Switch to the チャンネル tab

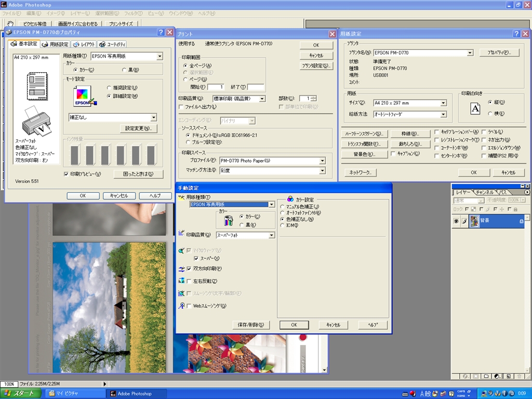coord(484,192)
